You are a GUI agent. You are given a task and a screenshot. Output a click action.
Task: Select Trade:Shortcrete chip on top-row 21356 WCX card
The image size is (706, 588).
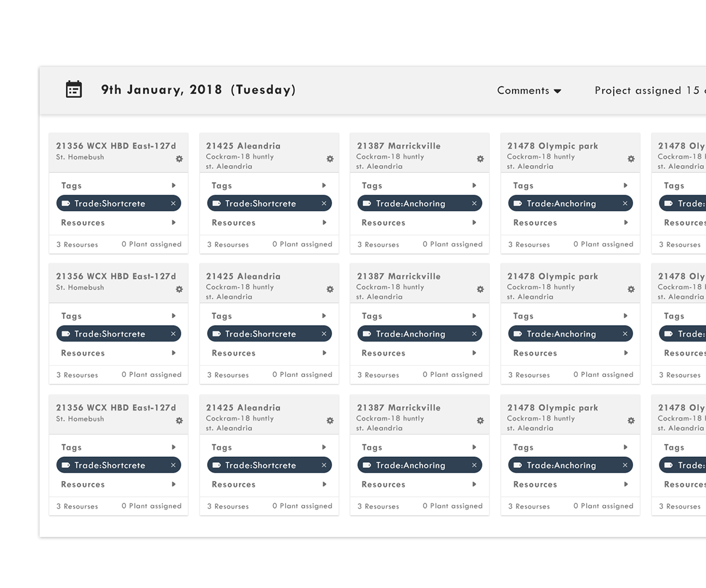[119, 203]
